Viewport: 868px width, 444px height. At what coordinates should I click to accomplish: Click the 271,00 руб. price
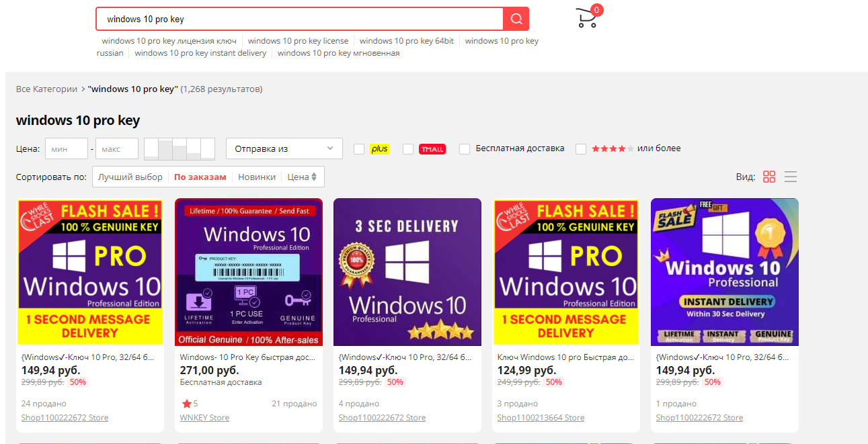pos(209,370)
